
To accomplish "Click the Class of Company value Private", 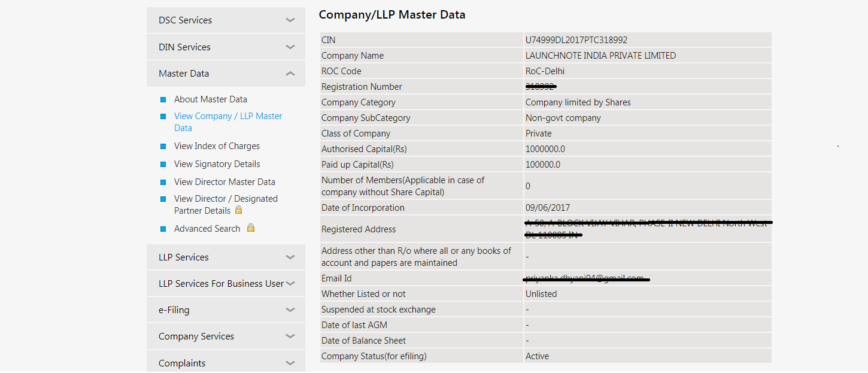I will [x=539, y=134].
